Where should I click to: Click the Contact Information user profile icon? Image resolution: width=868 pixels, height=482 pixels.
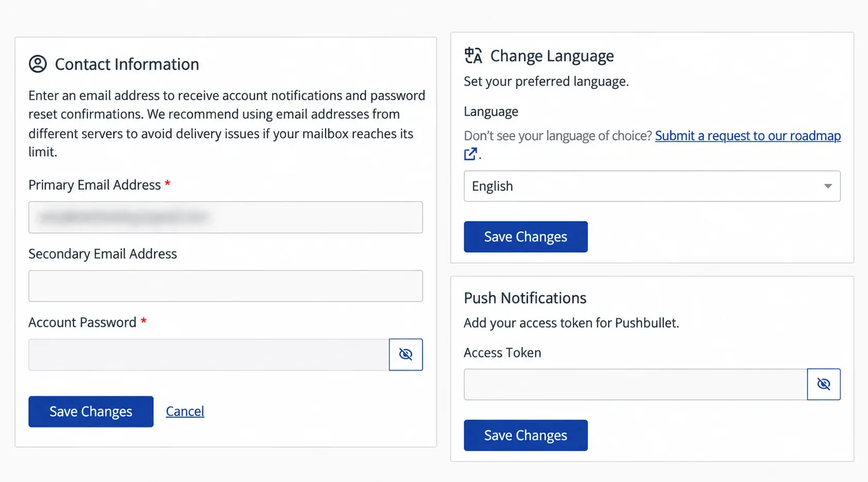[x=38, y=64]
